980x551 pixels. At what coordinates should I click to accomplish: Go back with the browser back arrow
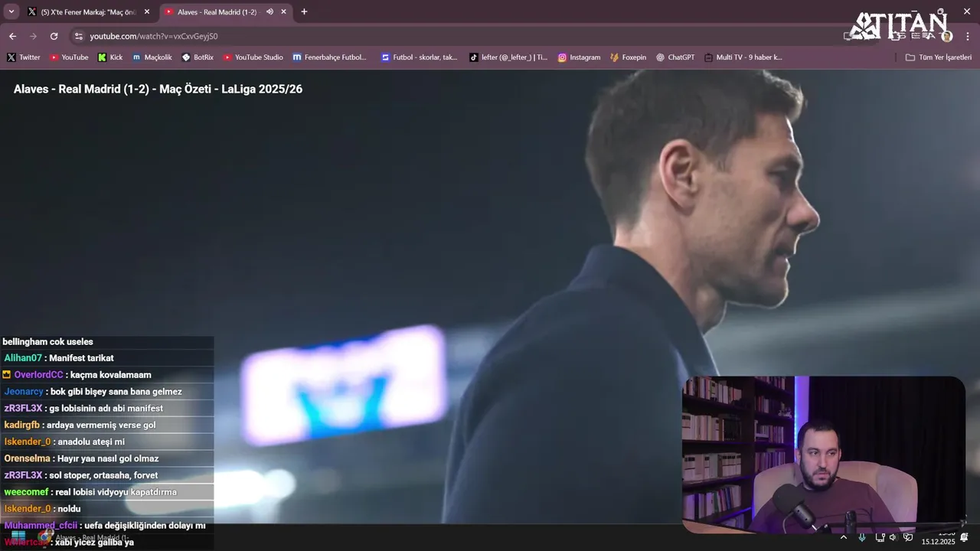[x=12, y=36]
